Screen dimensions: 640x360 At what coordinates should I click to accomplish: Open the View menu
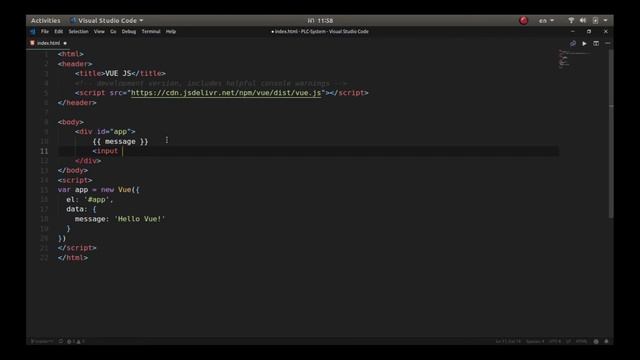(99, 31)
